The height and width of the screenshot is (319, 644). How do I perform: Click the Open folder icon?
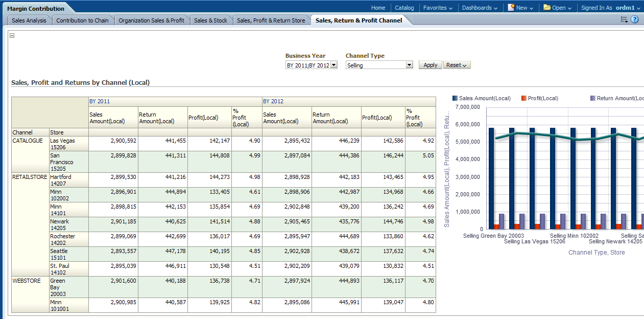pos(547,8)
